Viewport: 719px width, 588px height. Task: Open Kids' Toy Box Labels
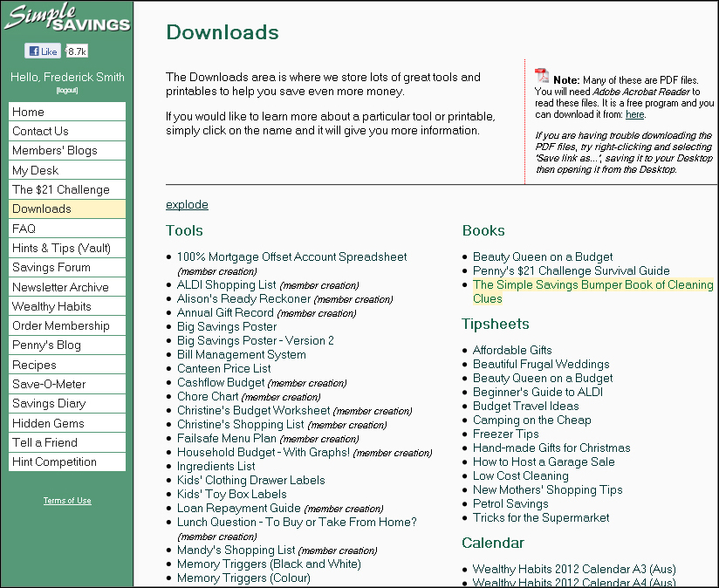[x=231, y=495]
